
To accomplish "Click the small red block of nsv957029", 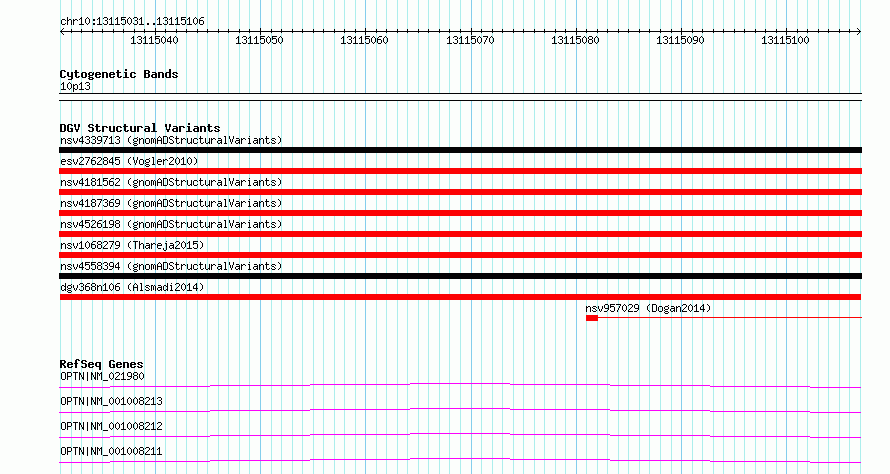I will (592, 318).
